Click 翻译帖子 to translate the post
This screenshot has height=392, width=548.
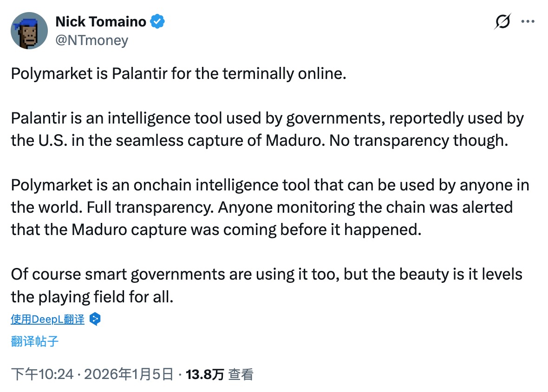(x=35, y=341)
